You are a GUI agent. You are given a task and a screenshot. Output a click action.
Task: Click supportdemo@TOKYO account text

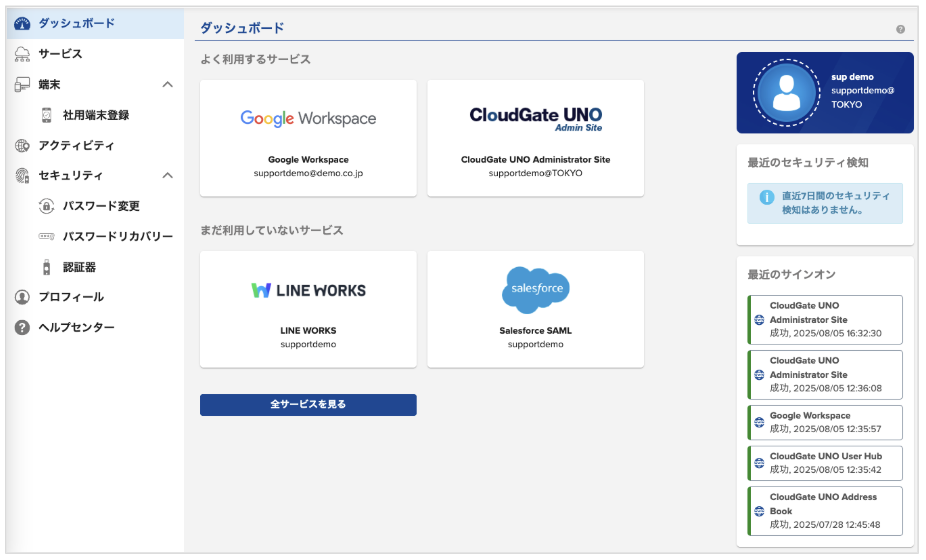(536, 173)
